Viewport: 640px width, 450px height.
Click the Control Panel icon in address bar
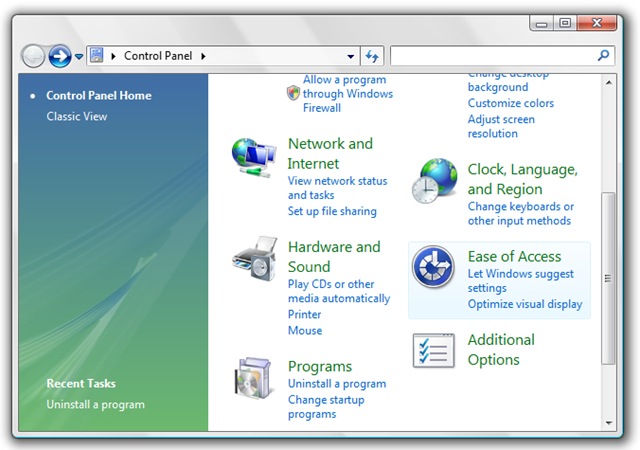[x=97, y=55]
